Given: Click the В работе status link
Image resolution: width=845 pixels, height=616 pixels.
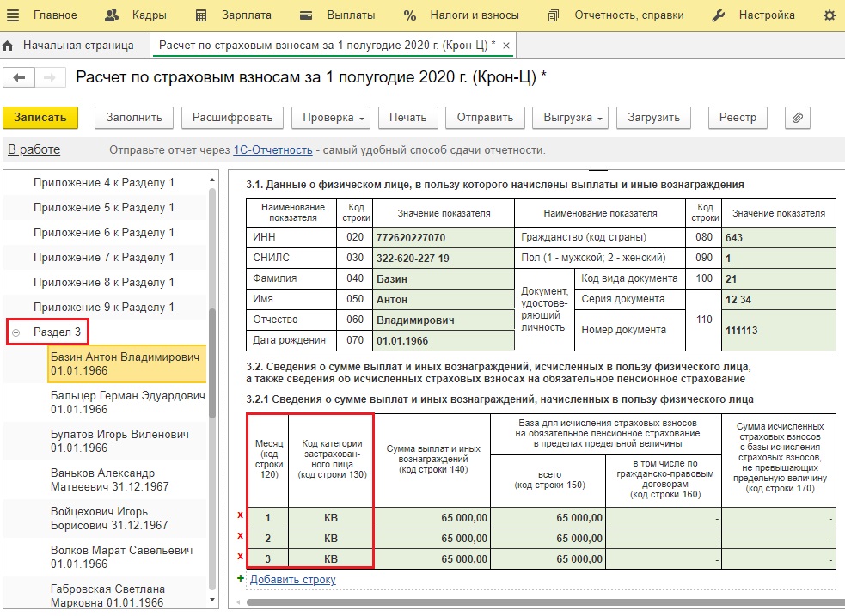Looking at the screenshot, I should point(34,149).
